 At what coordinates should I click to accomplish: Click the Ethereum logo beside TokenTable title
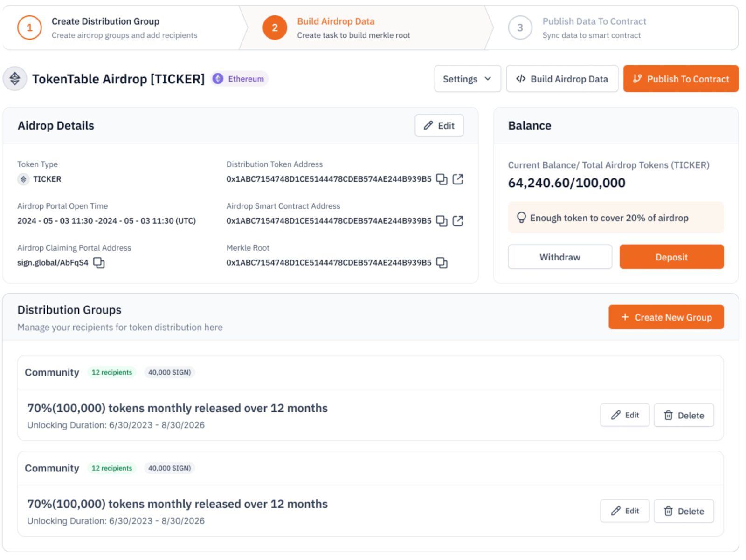[15, 78]
